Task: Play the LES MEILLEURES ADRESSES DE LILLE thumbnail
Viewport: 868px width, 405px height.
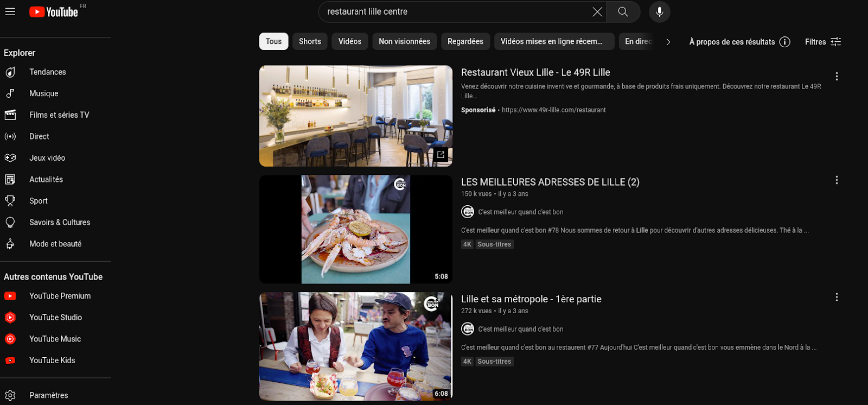Action: pos(356,229)
